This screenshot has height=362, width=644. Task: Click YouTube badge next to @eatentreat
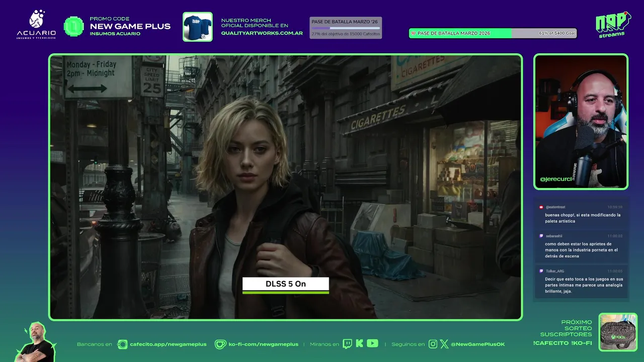[x=541, y=207]
